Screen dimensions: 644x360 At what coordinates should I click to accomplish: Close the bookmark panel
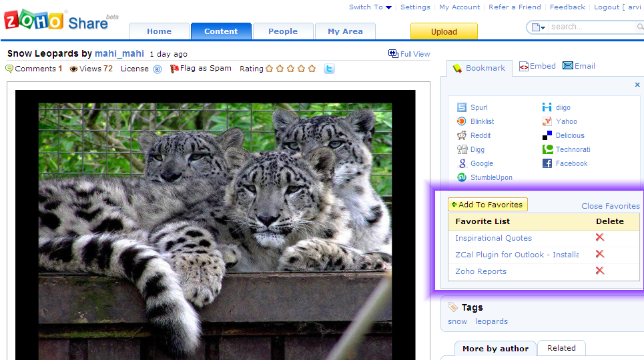coord(637,85)
